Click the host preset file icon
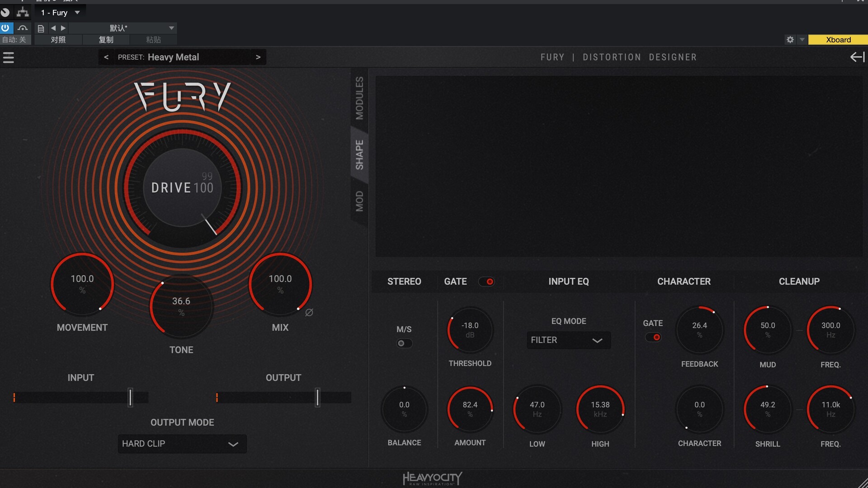This screenshot has width=868, height=488. click(x=41, y=28)
